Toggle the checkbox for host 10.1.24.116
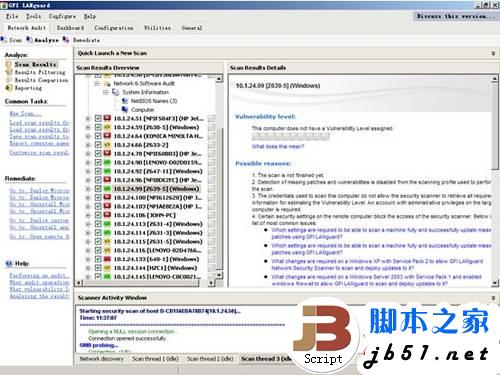 pyautogui.click(x=98, y=250)
